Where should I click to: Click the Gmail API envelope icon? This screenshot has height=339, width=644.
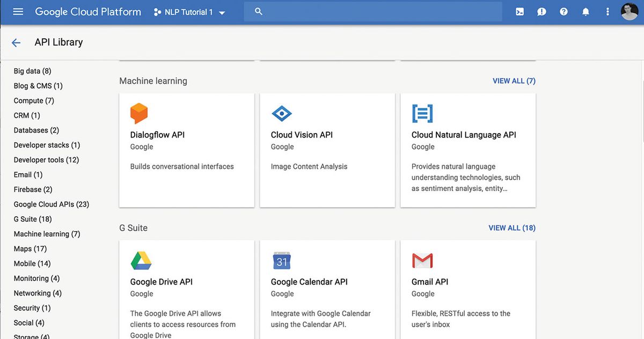coord(422,260)
